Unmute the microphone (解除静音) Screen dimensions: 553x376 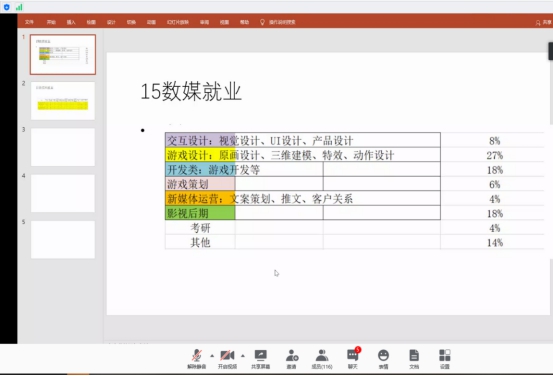pyautogui.click(x=197, y=359)
